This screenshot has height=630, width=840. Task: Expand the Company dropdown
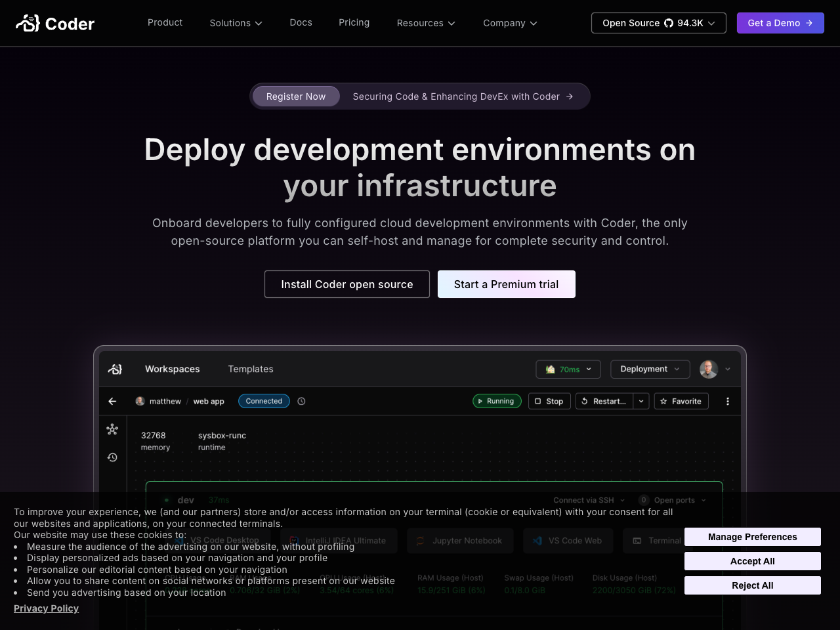click(510, 23)
